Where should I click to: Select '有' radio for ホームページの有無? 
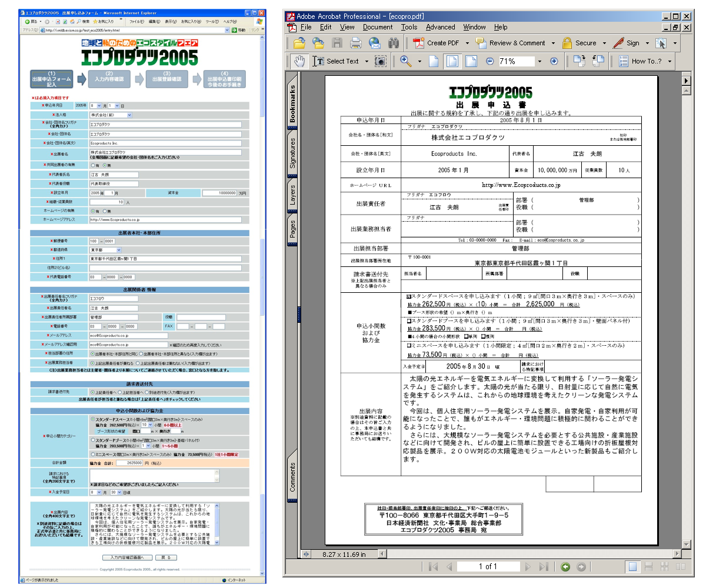point(92,211)
